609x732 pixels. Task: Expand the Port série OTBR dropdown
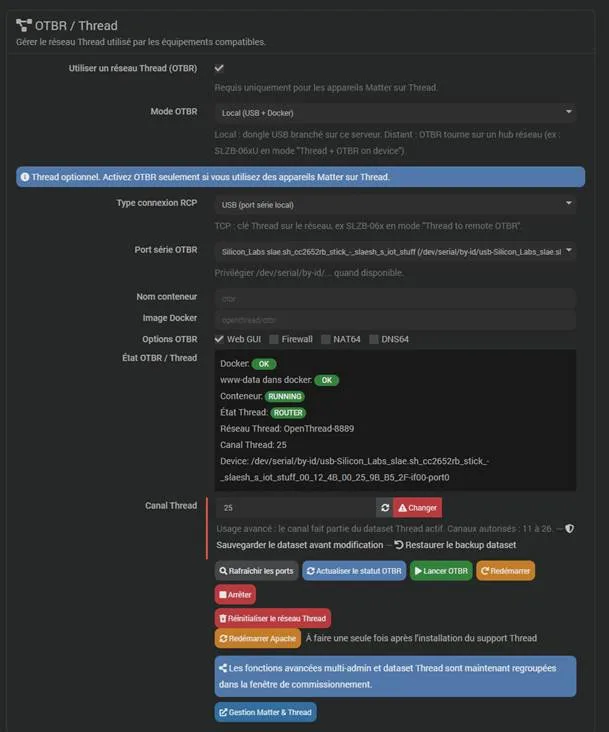coord(395,252)
